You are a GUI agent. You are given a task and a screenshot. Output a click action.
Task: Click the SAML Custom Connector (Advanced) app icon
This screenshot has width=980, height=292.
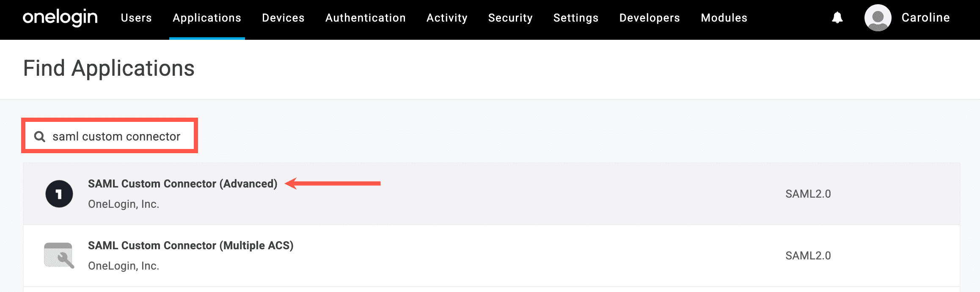(59, 193)
